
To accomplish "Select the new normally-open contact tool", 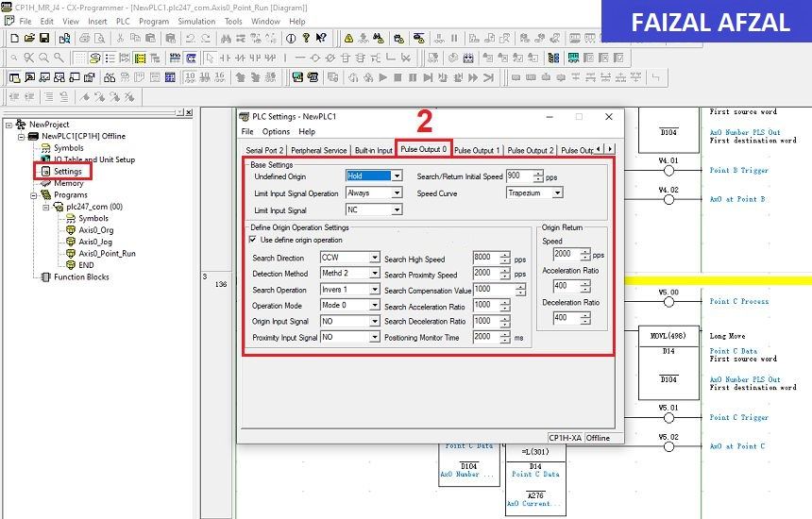I will click(225, 58).
